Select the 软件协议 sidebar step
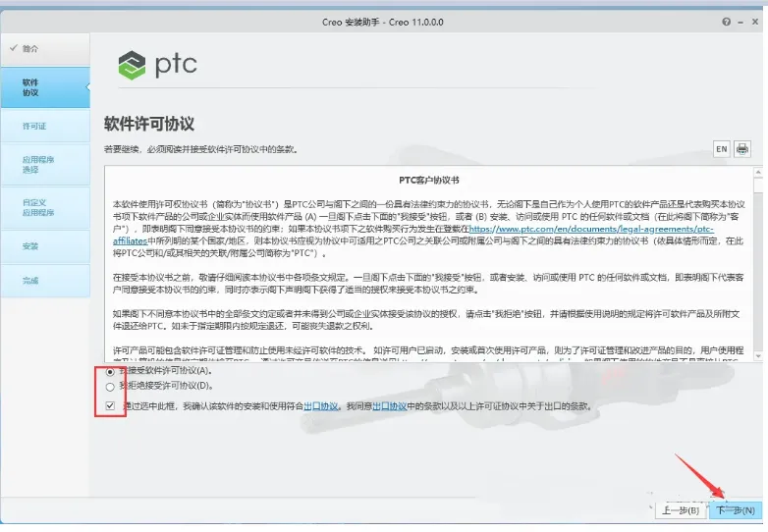This screenshot has height=532, width=768. click(x=45, y=87)
